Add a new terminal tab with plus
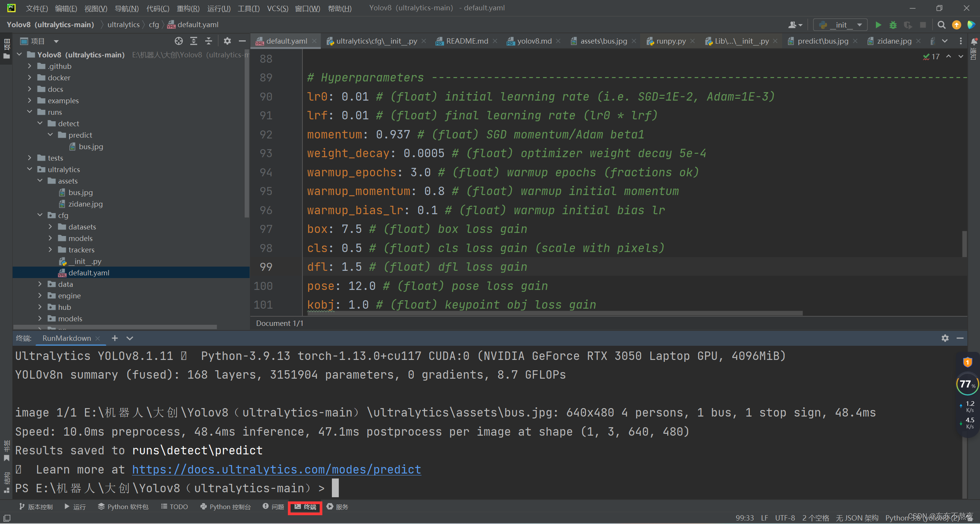Image resolution: width=980 pixels, height=524 pixels. pyautogui.click(x=114, y=338)
